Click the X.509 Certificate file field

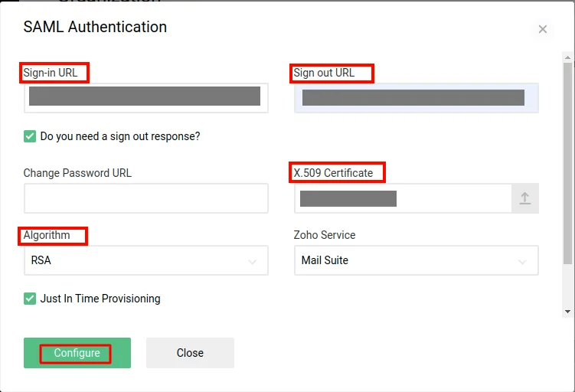click(403, 198)
